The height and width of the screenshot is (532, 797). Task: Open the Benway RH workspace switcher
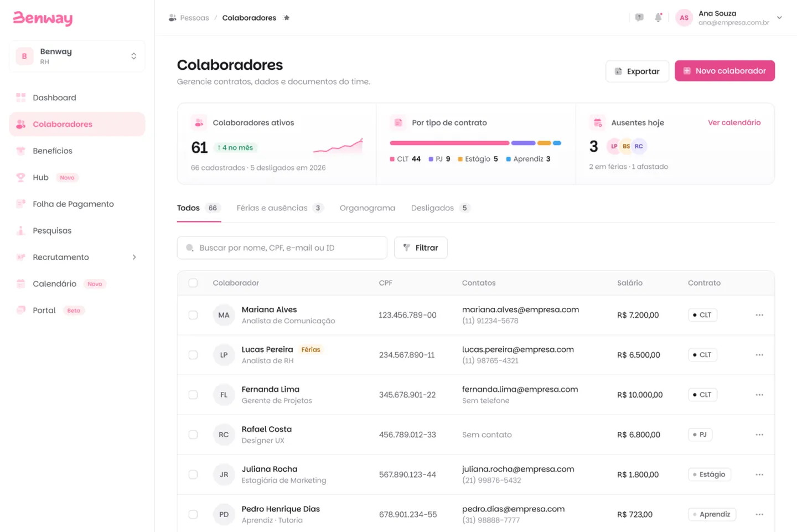77,56
